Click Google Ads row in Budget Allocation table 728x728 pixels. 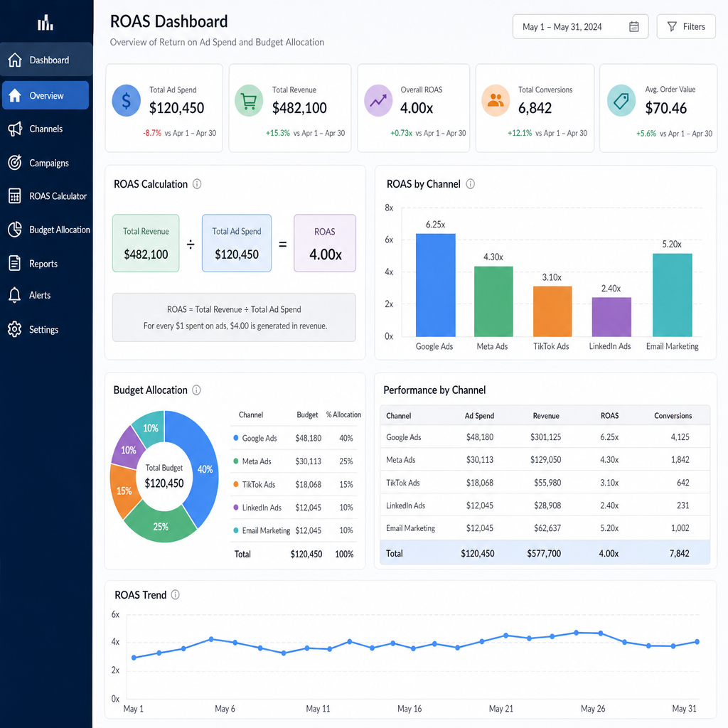pos(294,438)
